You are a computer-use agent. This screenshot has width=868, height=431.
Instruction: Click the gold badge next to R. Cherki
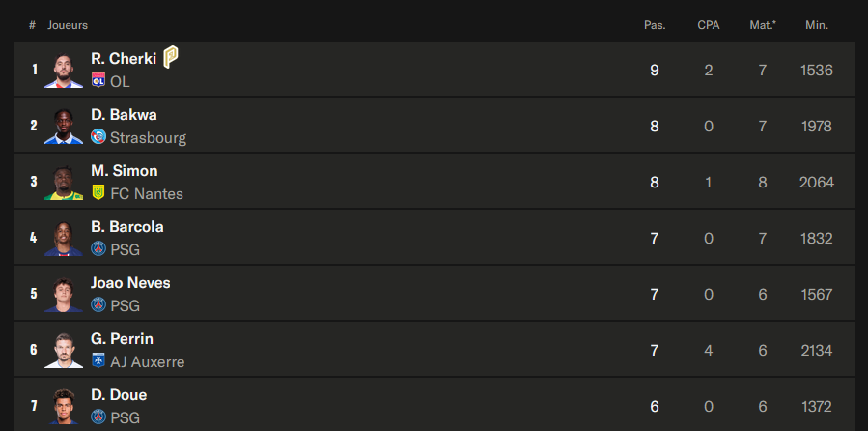tap(170, 57)
